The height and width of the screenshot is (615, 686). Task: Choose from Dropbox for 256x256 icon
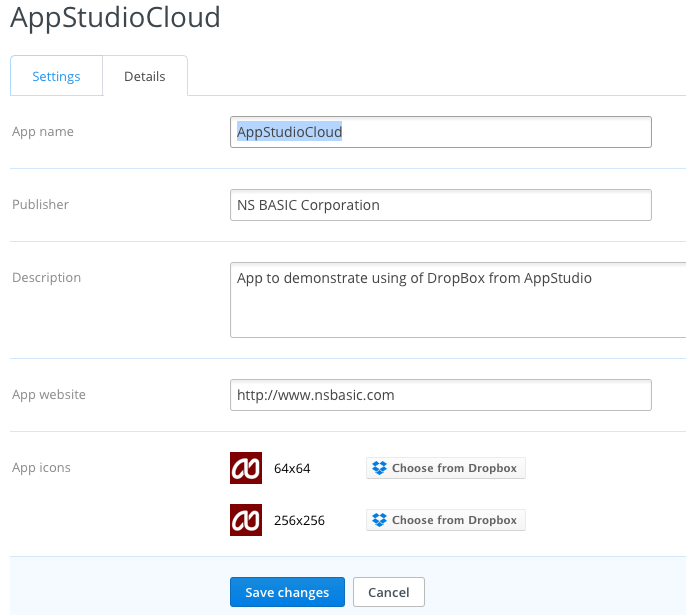(x=446, y=520)
